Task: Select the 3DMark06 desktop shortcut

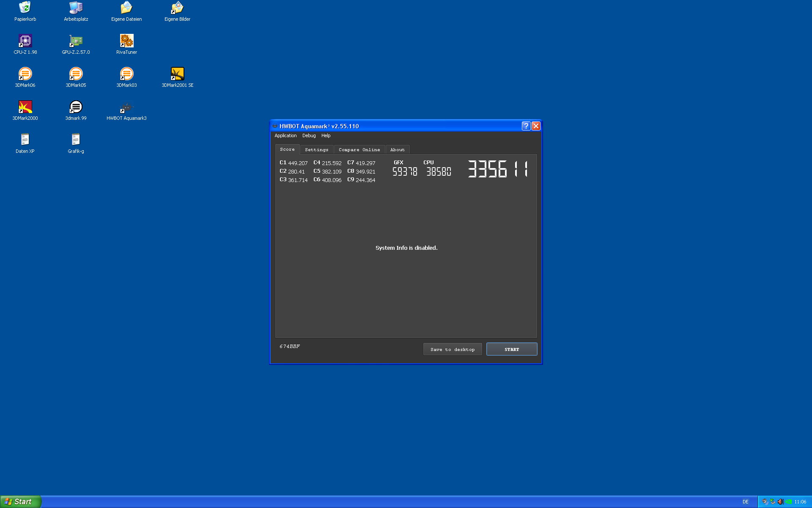Action: 25,77
